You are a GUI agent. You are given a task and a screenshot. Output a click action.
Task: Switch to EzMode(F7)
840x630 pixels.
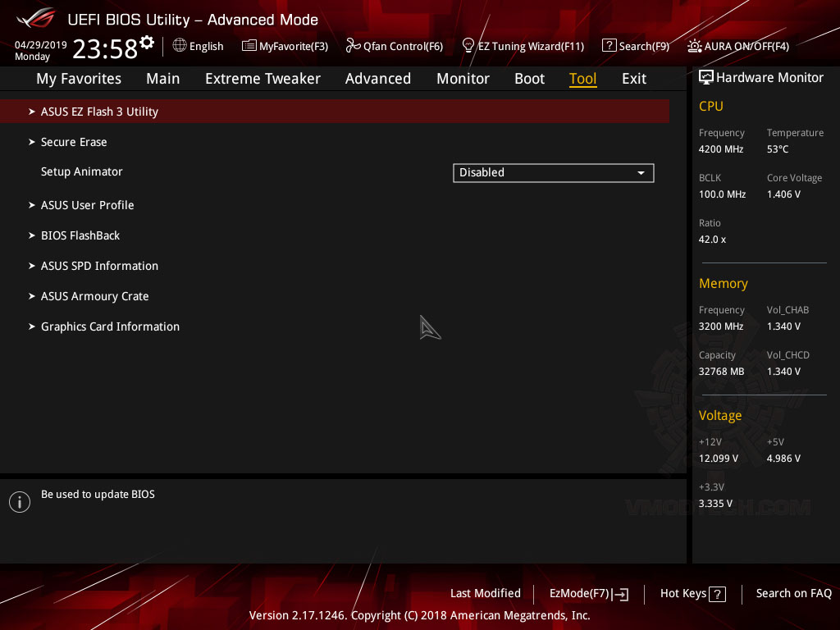580,594
